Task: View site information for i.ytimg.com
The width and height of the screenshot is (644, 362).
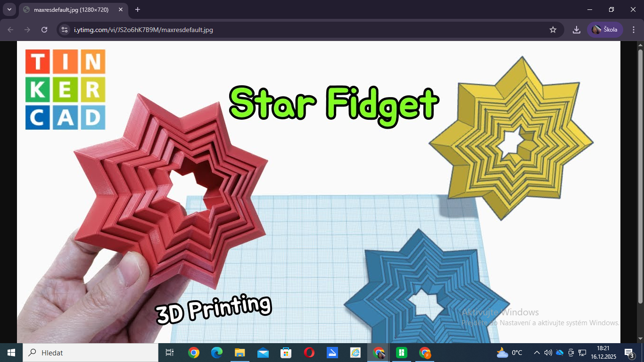Action: tap(65, 30)
